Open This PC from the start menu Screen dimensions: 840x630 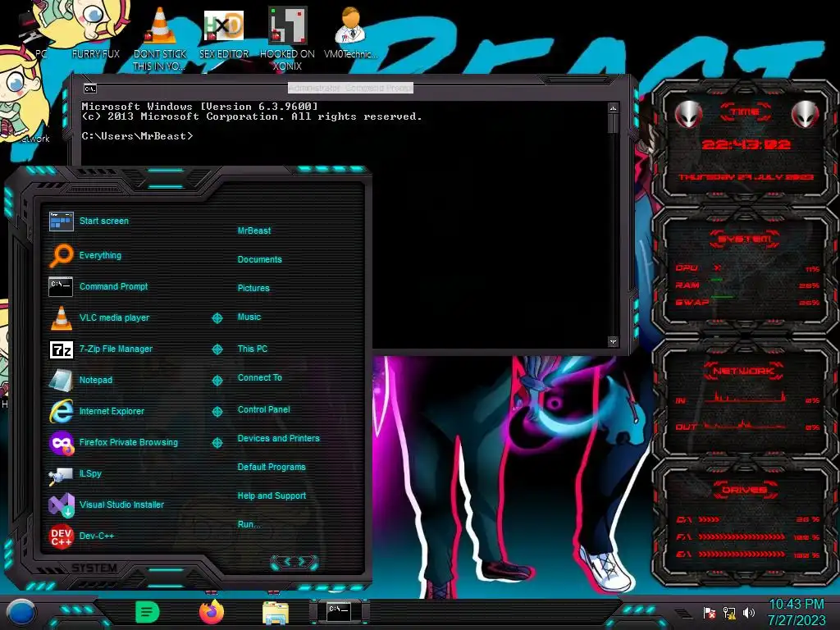[253, 349]
